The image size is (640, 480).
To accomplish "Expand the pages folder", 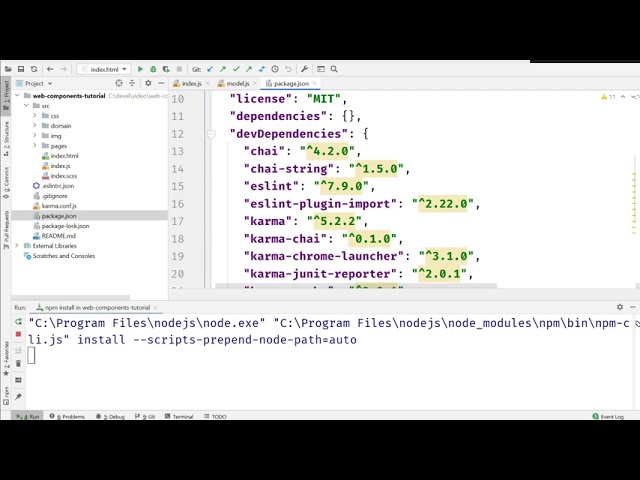I will pyautogui.click(x=35, y=146).
